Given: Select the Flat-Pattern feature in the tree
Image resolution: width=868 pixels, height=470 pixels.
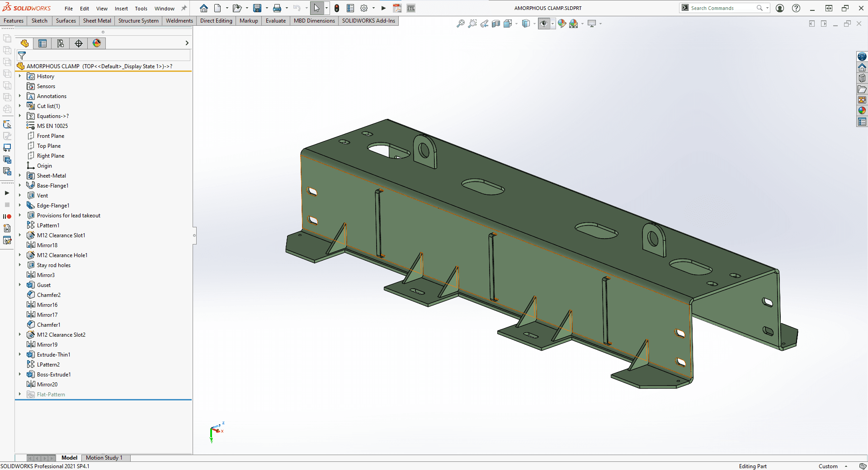Looking at the screenshot, I should 51,394.
